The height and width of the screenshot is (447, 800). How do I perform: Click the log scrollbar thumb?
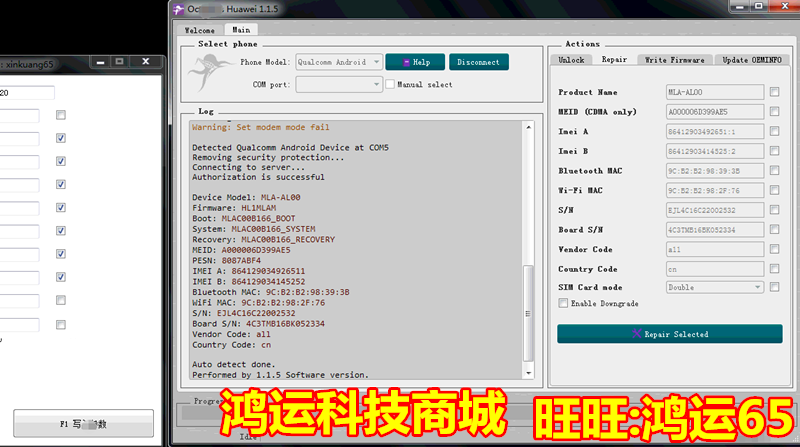click(x=529, y=313)
